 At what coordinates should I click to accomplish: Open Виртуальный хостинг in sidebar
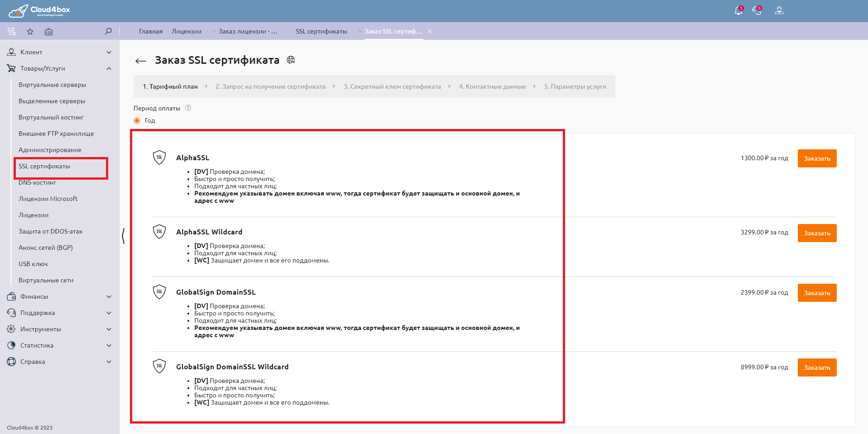pos(51,117)
